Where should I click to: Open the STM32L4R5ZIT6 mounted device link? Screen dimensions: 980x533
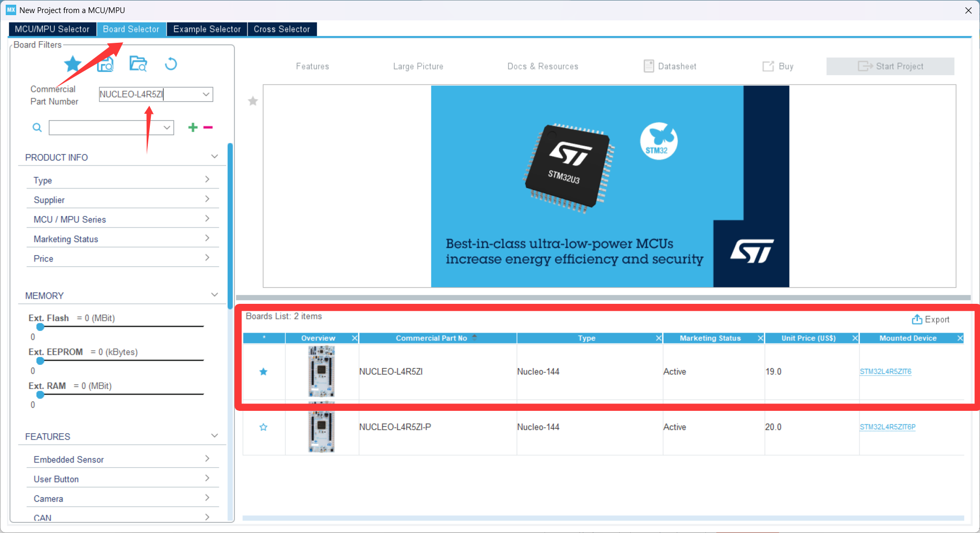point(885,372)
